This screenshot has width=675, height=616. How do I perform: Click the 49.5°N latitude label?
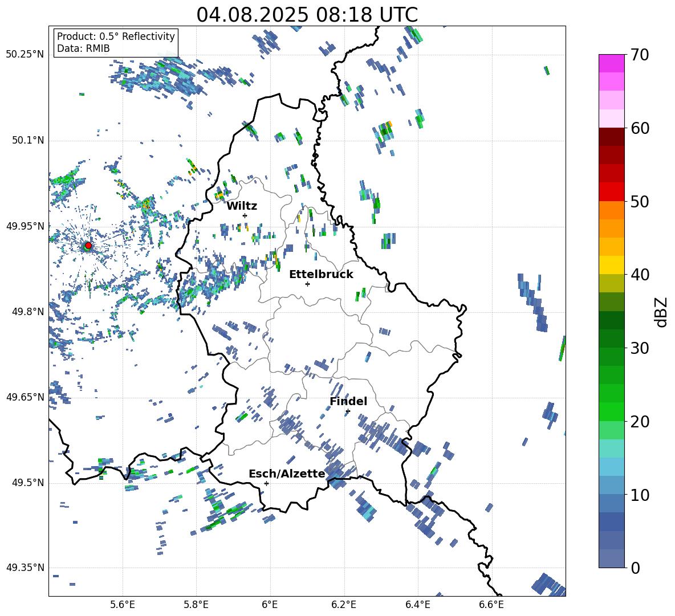[x=28, y=483]
